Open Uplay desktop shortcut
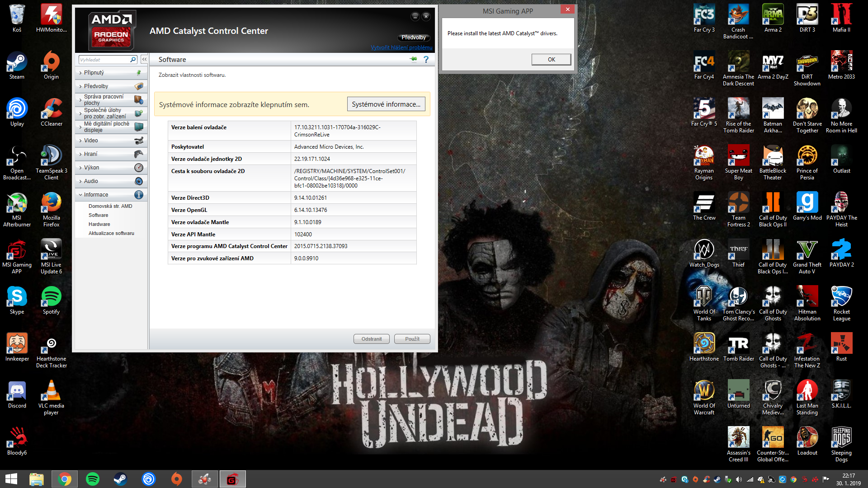Image resolution: width=868 pixels, height=488 pixels. (17, 113)
